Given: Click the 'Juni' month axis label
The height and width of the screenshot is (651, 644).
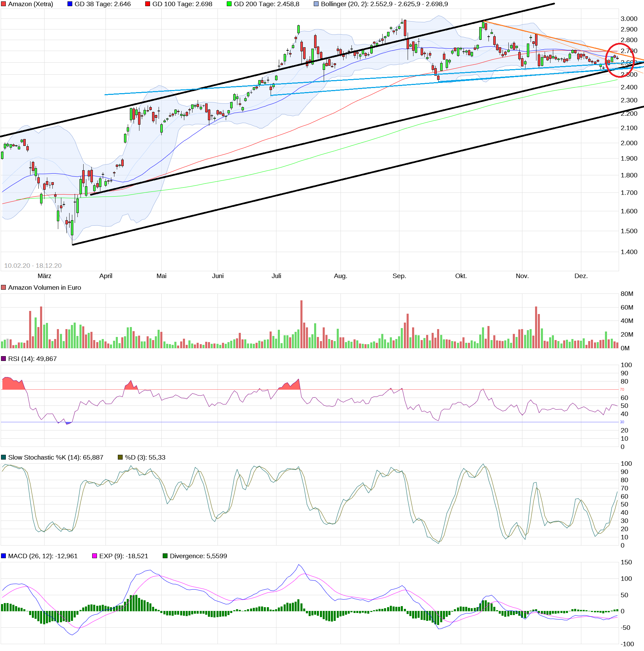Looking at the screenshot, I should click(x=218, y=276).
